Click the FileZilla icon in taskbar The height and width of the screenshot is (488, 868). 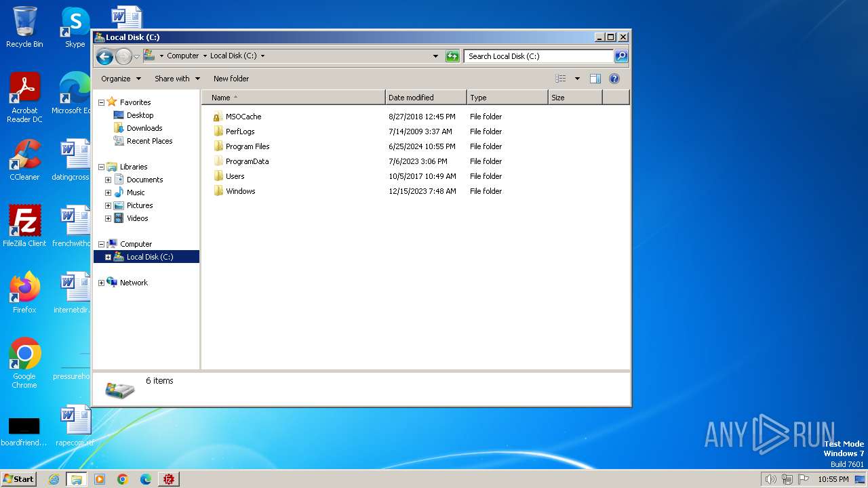click(168, 479)
